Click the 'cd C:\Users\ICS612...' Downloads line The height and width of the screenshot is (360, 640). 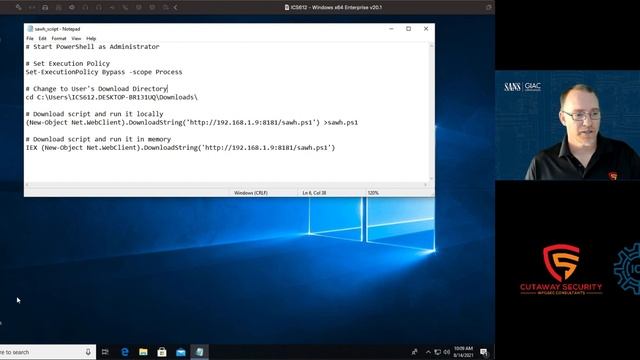coord(111,98)
